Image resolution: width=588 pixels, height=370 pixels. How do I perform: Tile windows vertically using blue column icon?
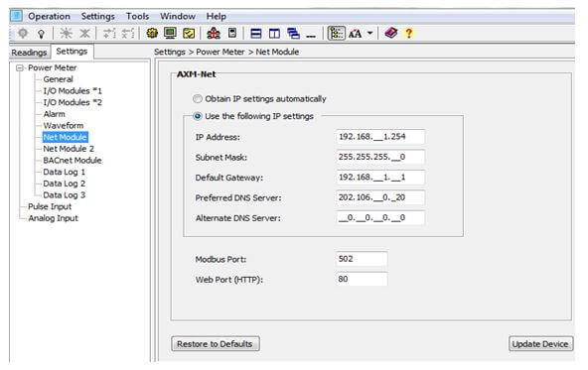[x=274, y=34]
